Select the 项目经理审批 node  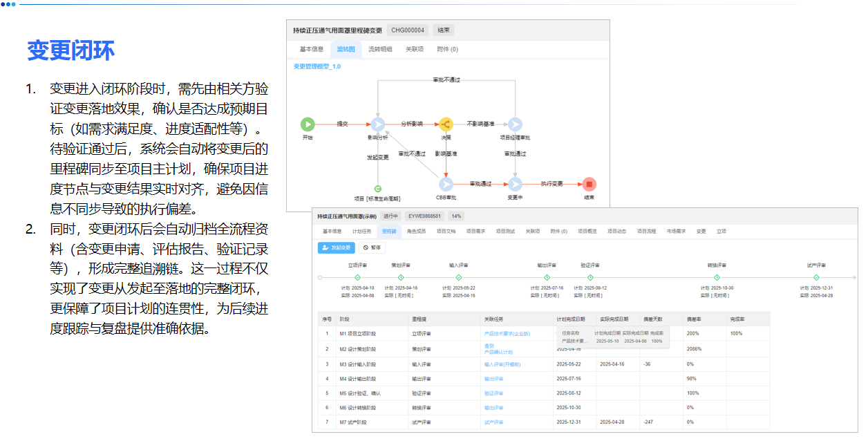coord(516,124)
